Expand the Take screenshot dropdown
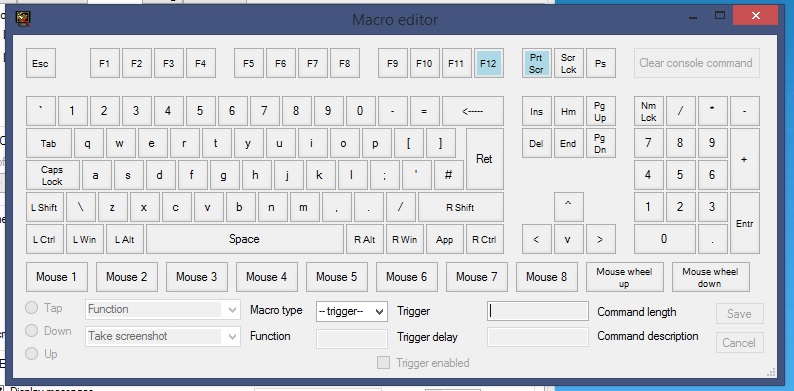Screen dimensions: 794x391 [x=163, y=336]
